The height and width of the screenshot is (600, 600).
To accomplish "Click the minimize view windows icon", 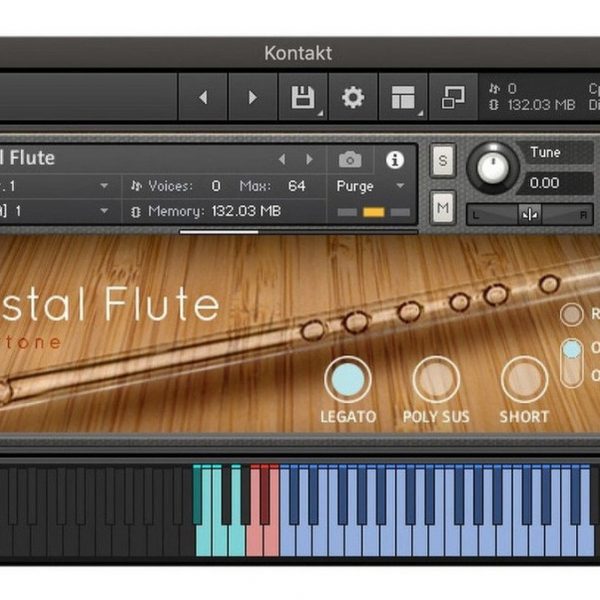I will (453, 97).
